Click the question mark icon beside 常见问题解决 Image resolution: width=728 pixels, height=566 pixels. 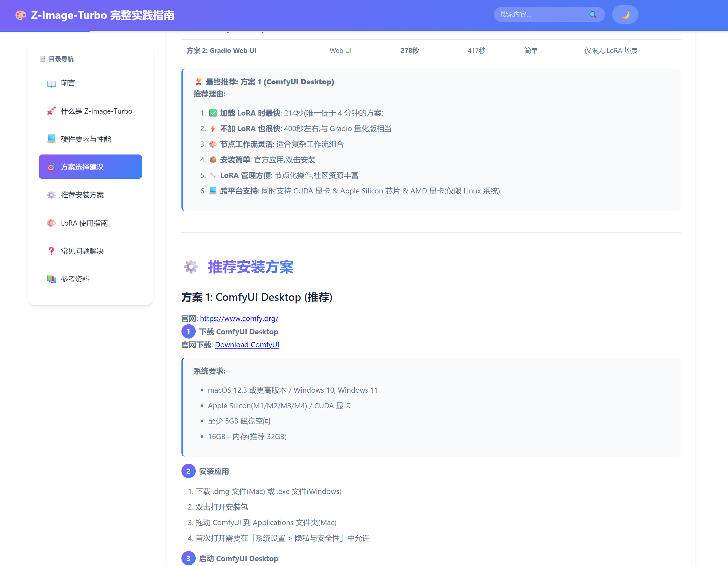(x=51, y=251)
